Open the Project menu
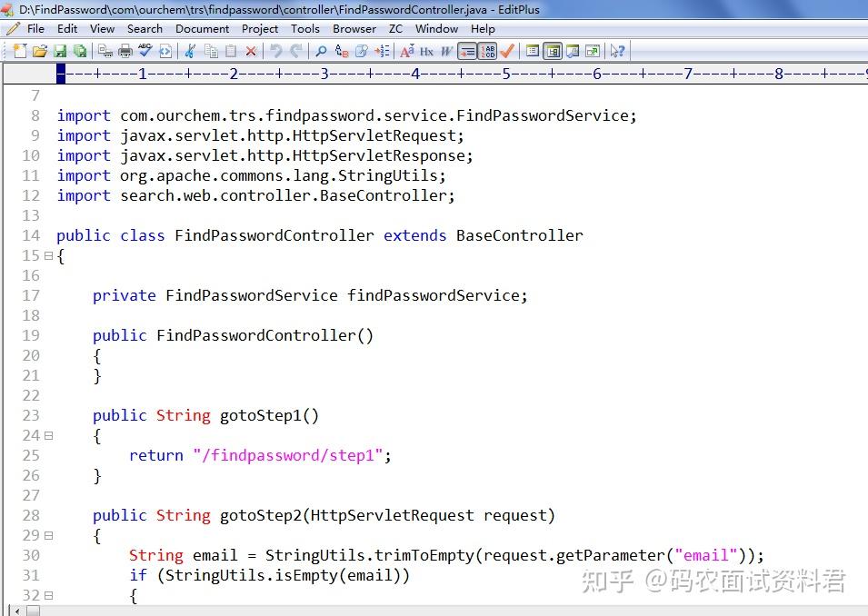The height and width of the screenshot is (616, 868). pos(260,29)
